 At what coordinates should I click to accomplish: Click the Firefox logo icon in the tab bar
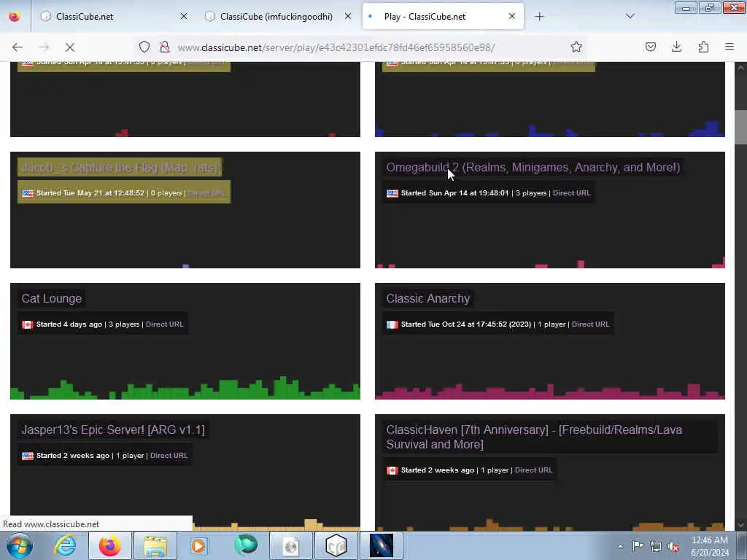point(15,16)
